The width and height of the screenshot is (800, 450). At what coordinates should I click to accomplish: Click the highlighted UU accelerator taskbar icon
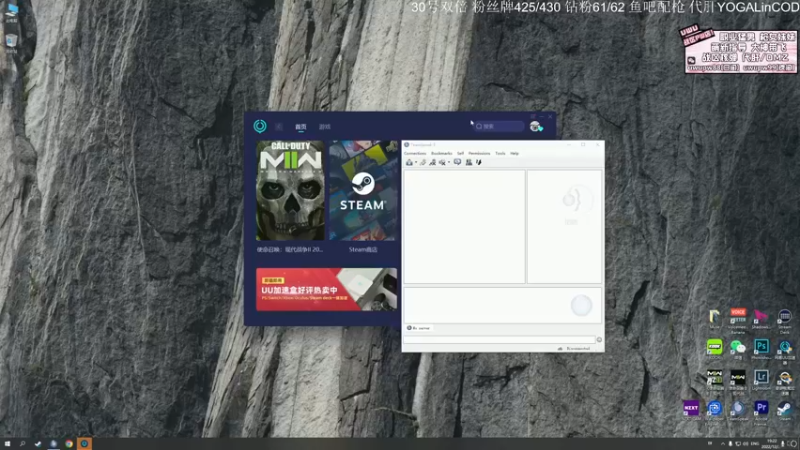click(x=84, y=444)
